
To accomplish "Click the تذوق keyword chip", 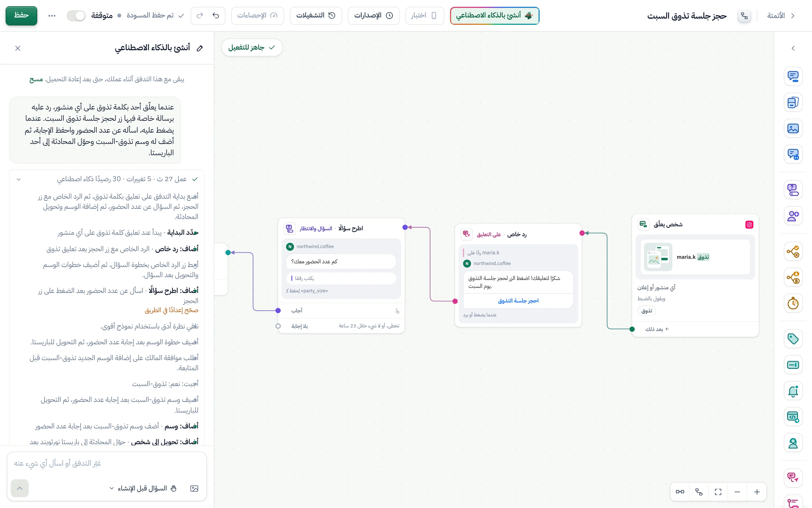I will coord(646,311).
